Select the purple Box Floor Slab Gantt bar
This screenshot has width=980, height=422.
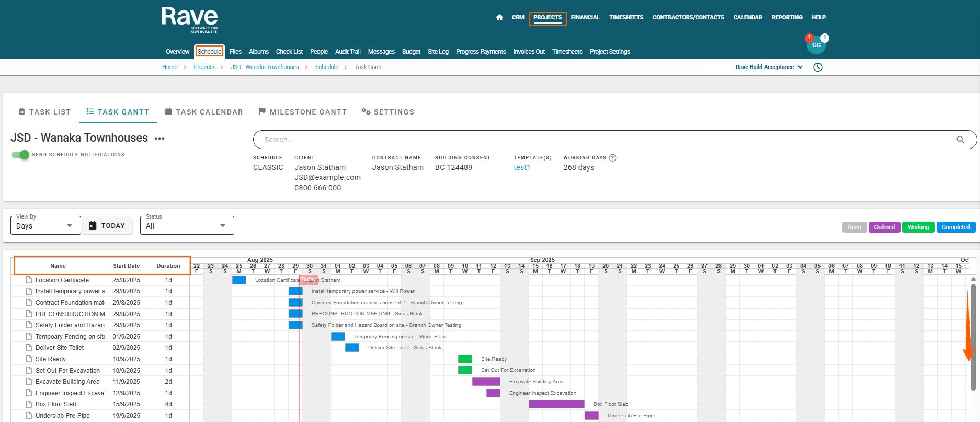point(556,404)
